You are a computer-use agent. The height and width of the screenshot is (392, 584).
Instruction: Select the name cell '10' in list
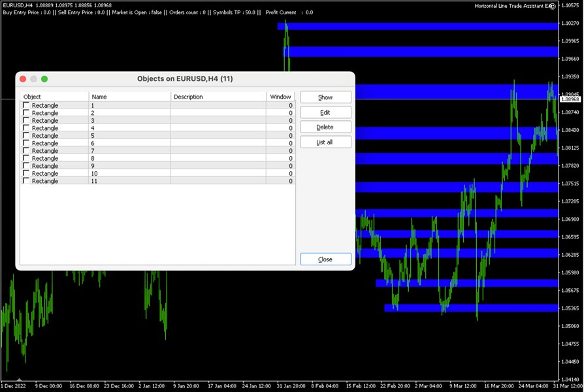pos(129,173)
